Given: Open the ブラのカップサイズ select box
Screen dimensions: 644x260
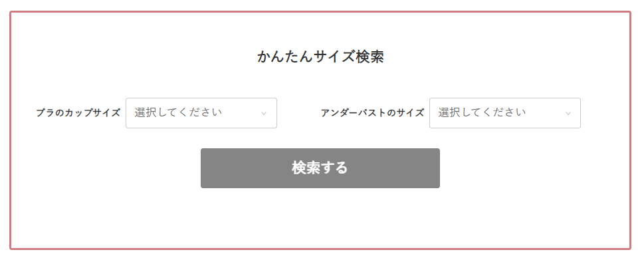Looking at the screenshot, I should point(201,113).
